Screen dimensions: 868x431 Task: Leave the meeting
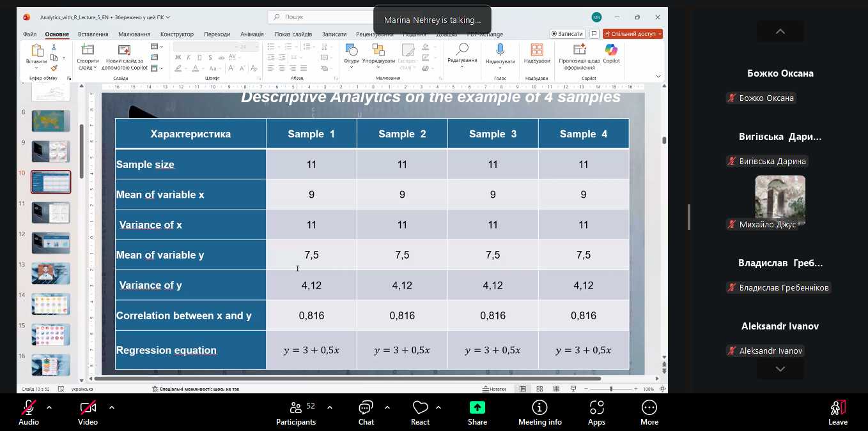(837, 412)
